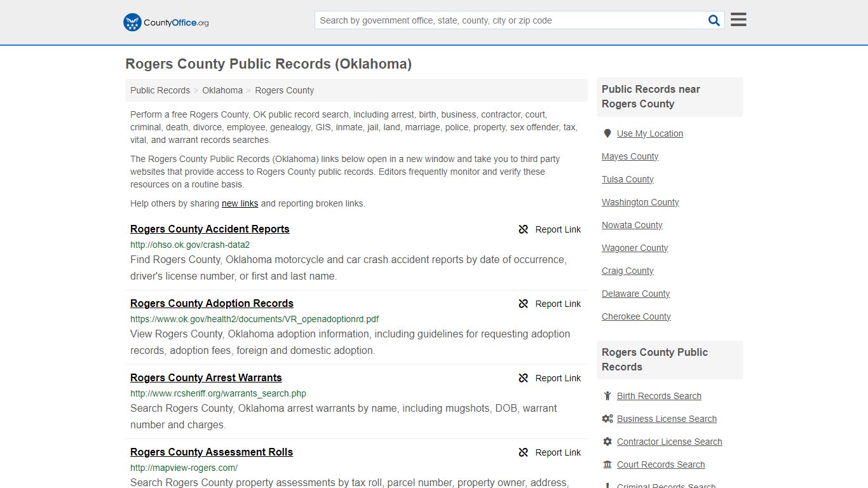The height and width of the screenshot is (488, 868).
Task: Click the magnifier search icon
Action: point(714,20)
